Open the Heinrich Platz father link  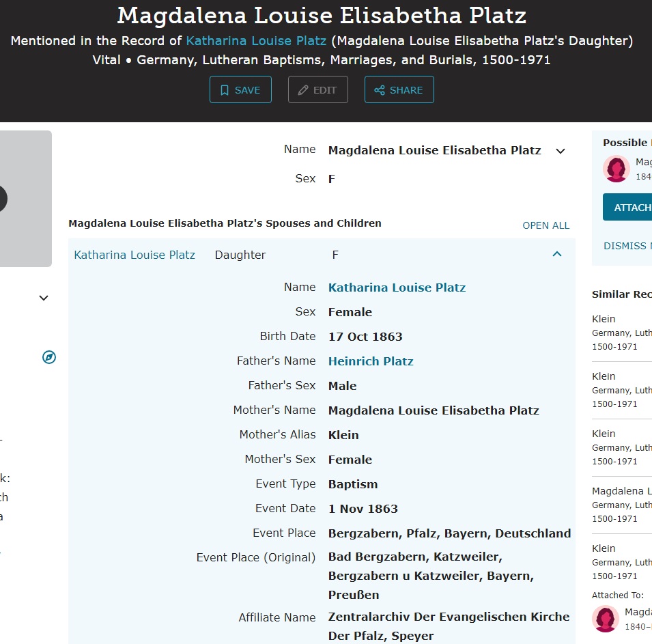click(x=371, y=361)
